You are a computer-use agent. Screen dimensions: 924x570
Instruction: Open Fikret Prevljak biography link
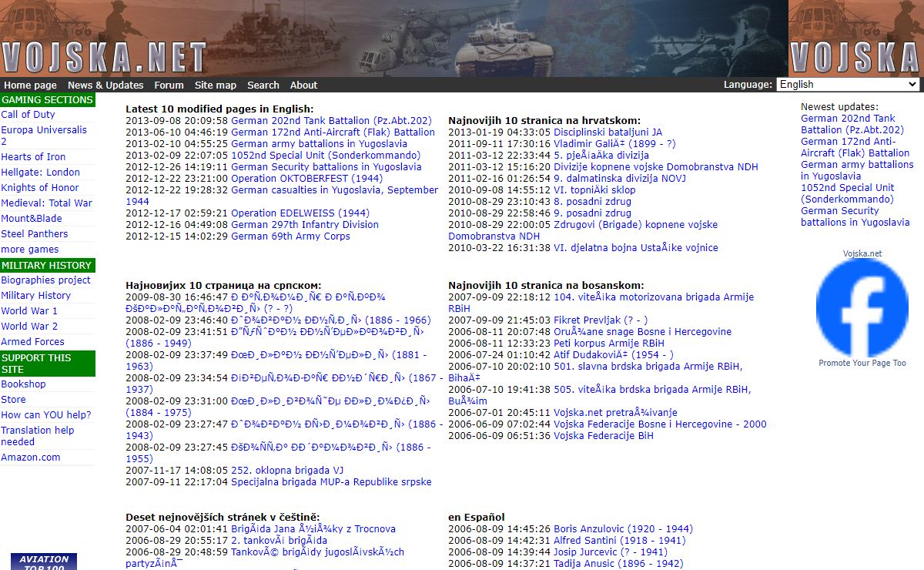coord(601,320)
